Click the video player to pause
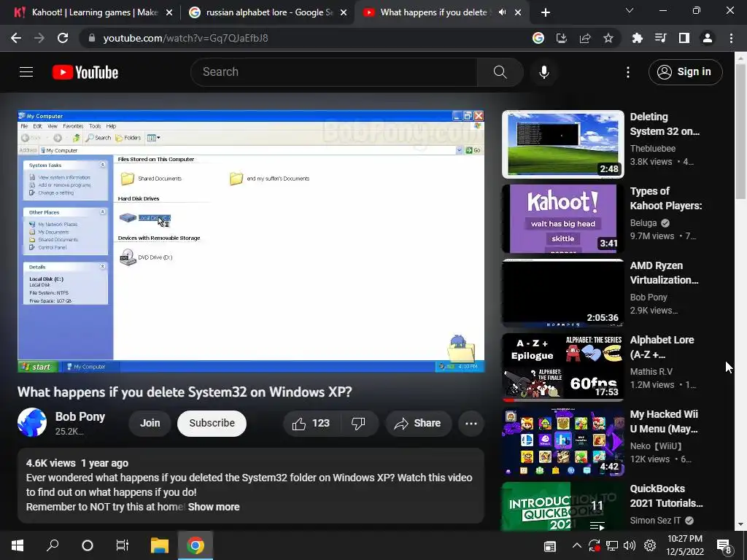 pos(251,241)
